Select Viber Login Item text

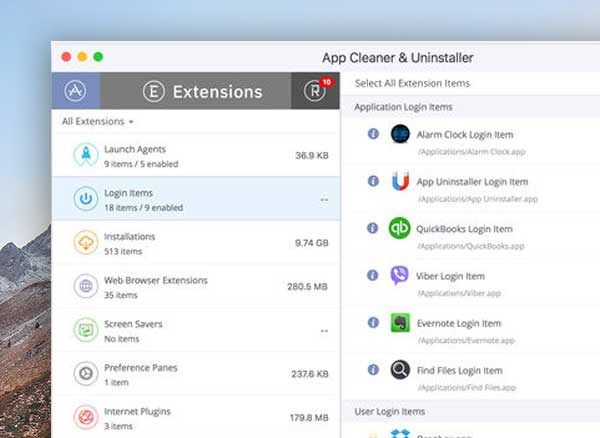coord(450,276)
